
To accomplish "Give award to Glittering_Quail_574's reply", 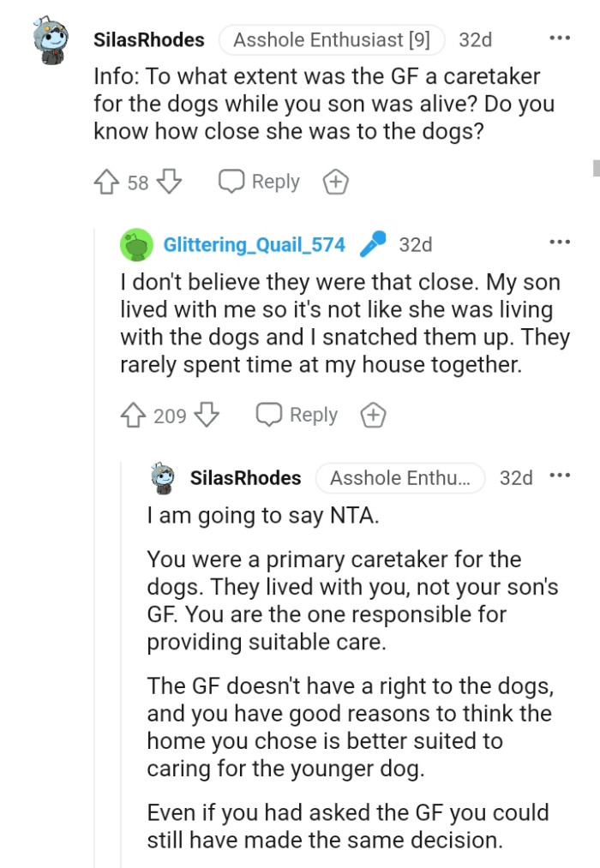I will pos(373,416).
